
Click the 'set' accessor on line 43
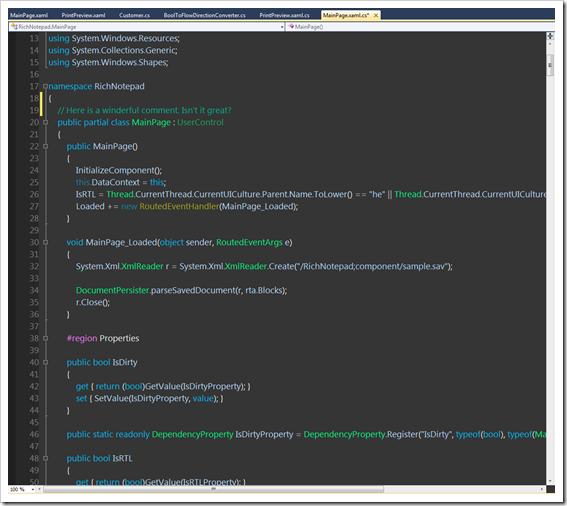coord(81,399)
